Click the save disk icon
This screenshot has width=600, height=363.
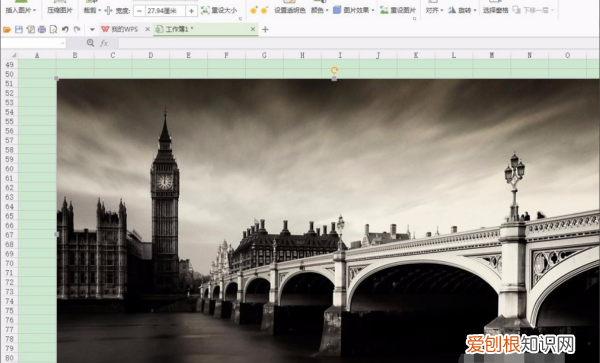[x=19, y=29]
